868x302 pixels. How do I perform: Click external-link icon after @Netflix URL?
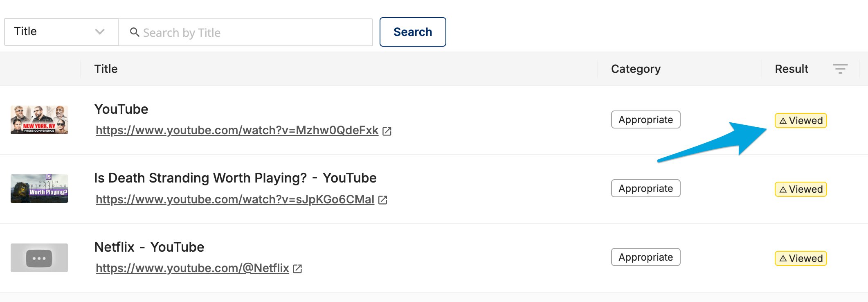[298, 268]
